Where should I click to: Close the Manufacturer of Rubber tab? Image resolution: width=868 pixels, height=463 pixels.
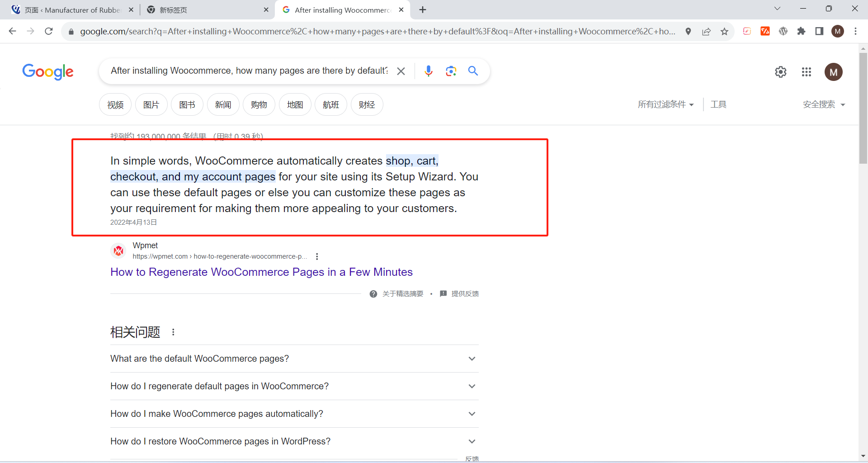tap(131, 9)
